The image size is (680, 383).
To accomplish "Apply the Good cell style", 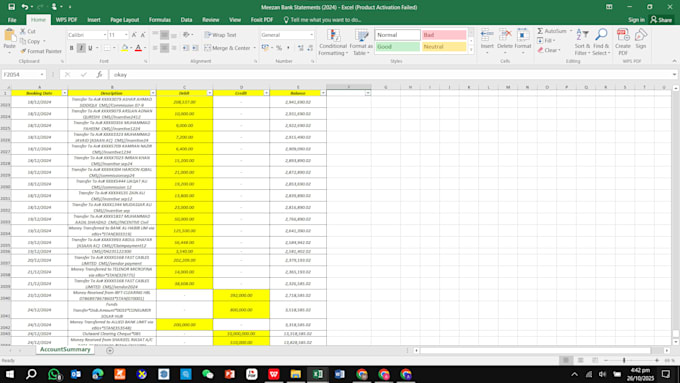I will tap(397, 46).
